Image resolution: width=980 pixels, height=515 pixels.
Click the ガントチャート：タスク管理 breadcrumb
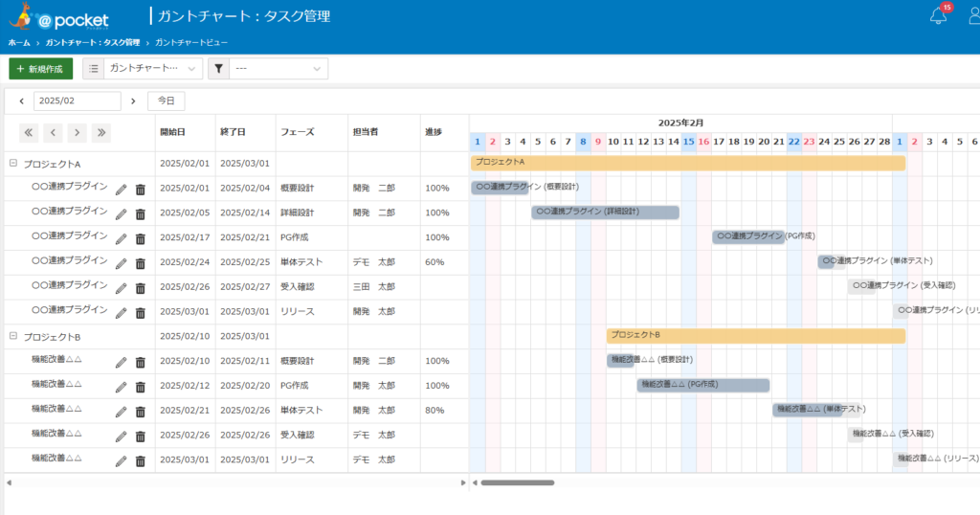[92, 43]
